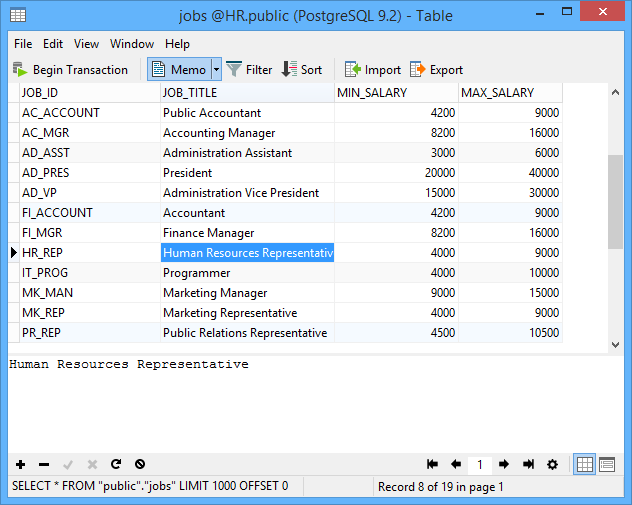Go to the next page
Image resolution: width=632 pixels, height=505 pixels.
pyautogui.click(x=504, y=464)
